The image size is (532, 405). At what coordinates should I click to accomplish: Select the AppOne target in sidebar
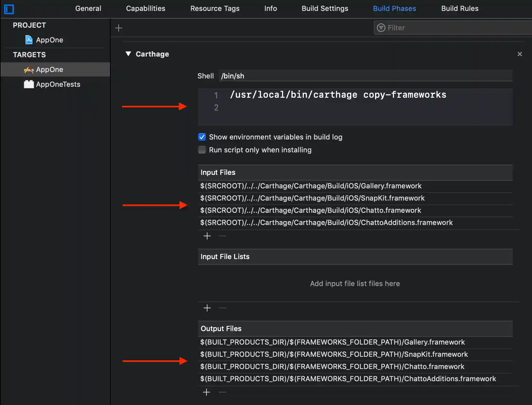(50, 70)
